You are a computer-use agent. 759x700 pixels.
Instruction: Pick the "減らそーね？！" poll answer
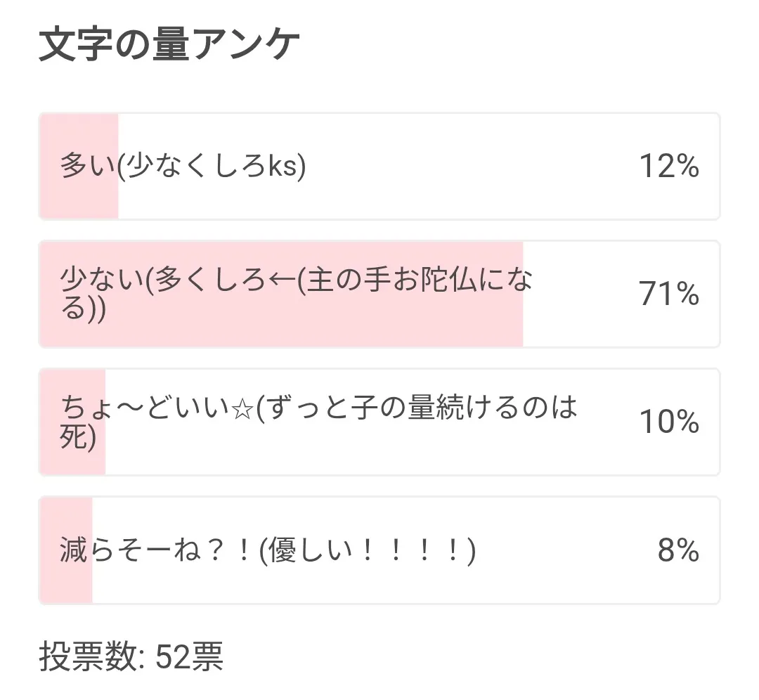click(267, 551)
